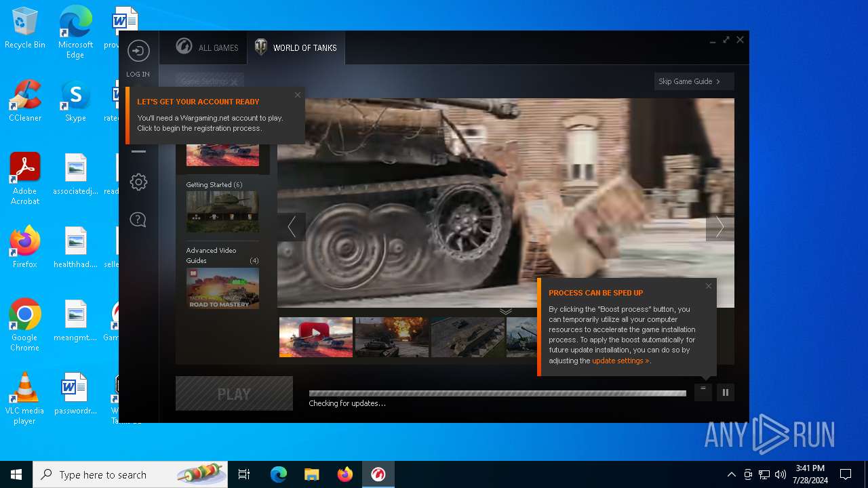Open Recycle Bin on the desktop
This screenshot has height=488, width=868.
point(25,28)
